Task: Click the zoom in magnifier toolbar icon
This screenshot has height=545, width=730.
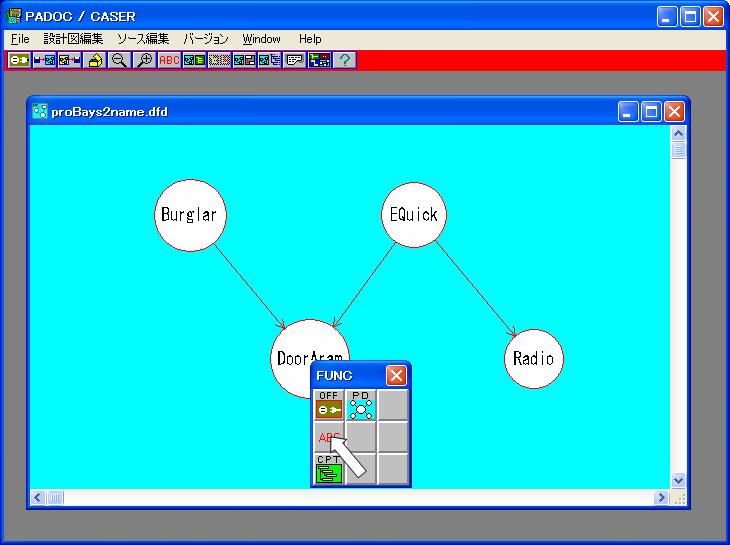Action: coord(144,60)
